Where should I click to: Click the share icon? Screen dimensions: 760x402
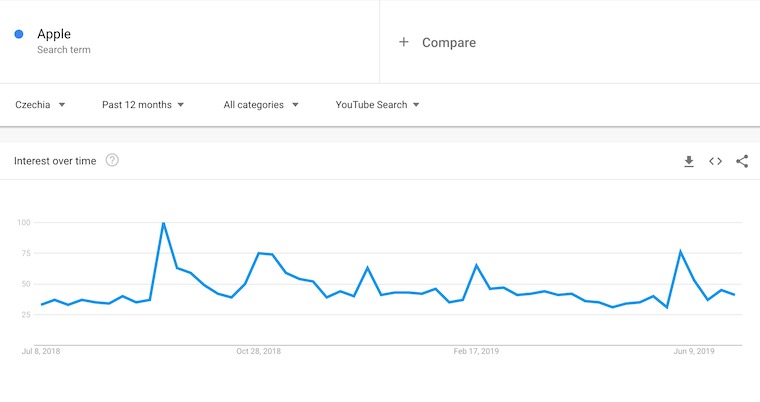(x=742, y=161)
